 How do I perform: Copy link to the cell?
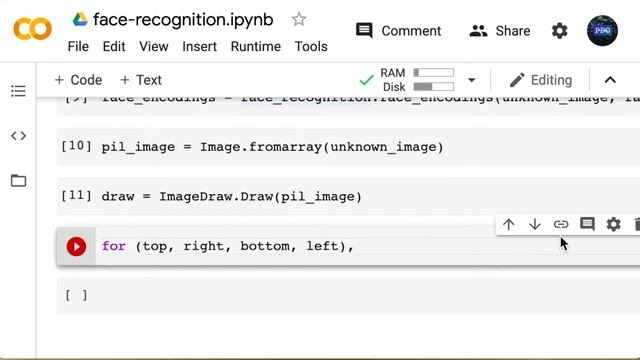(x=561, y=224)
